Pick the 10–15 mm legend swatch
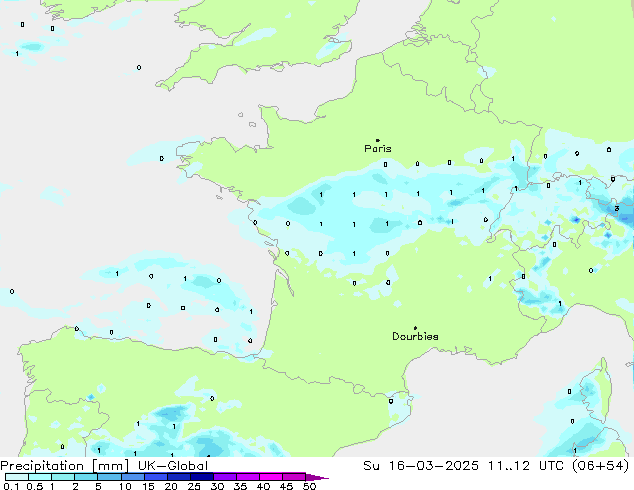Viewport: 634px width, 490px height. point(132,477)
